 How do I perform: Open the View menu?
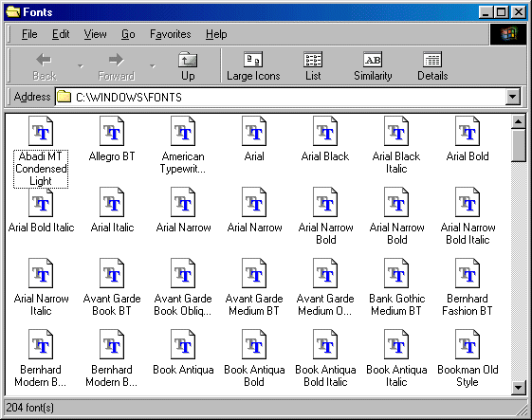point(96,34)
